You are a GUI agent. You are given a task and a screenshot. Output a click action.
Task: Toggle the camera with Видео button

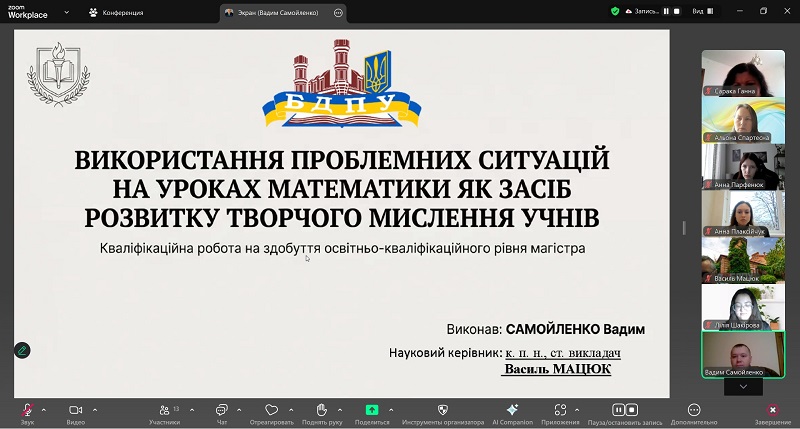pos(75,410)
